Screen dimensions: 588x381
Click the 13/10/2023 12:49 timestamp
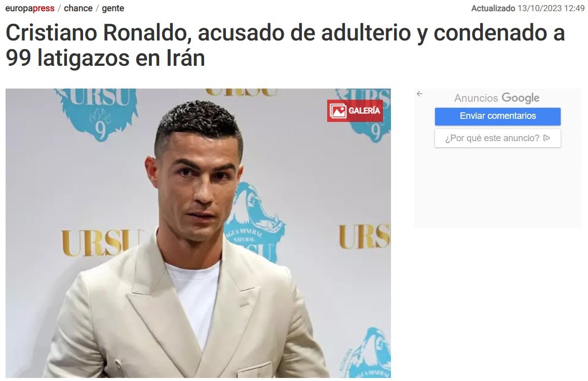[x=551, y=8]
